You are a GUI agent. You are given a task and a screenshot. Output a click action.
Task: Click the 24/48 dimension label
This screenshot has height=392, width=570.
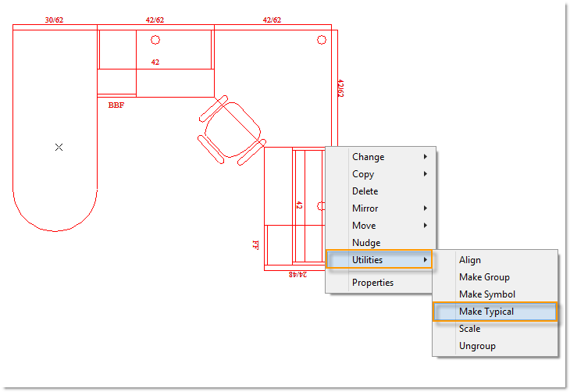coord(297,275)
